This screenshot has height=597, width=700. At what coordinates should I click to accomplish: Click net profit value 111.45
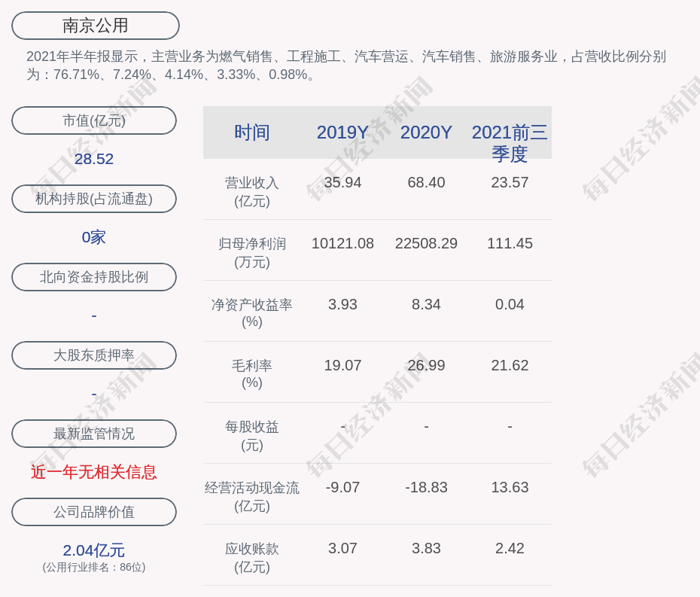click(x=510, y=243)
